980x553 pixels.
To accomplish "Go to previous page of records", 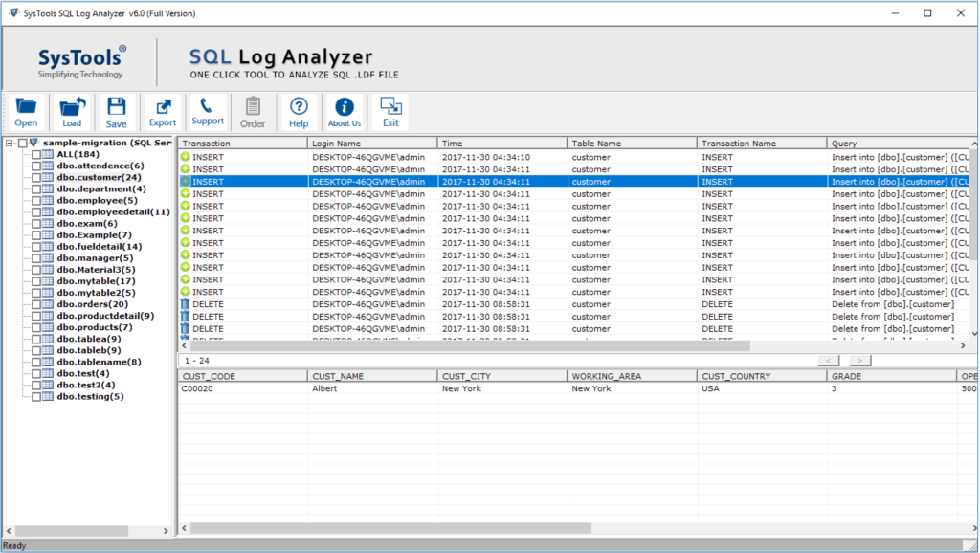I will tap(829, 361).
